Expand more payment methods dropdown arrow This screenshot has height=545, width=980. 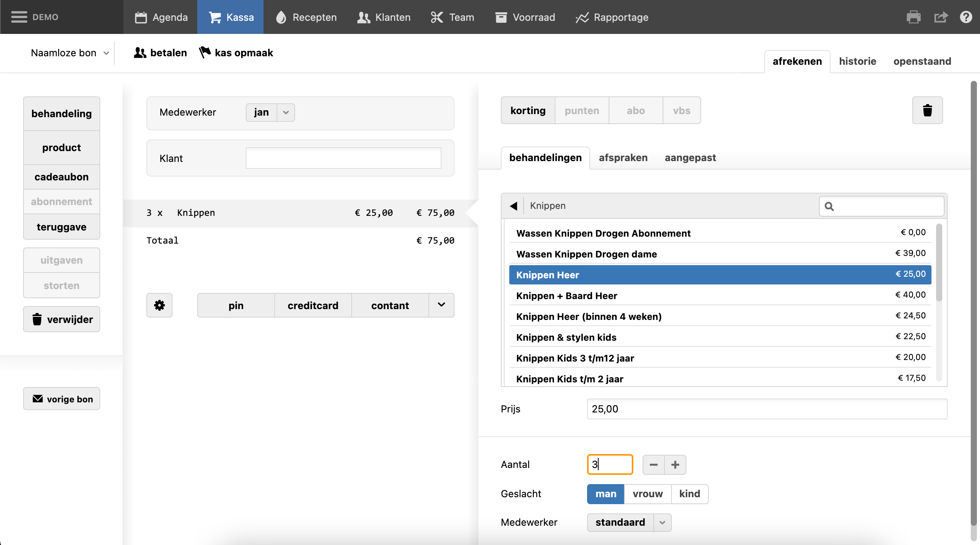[441, 305]
